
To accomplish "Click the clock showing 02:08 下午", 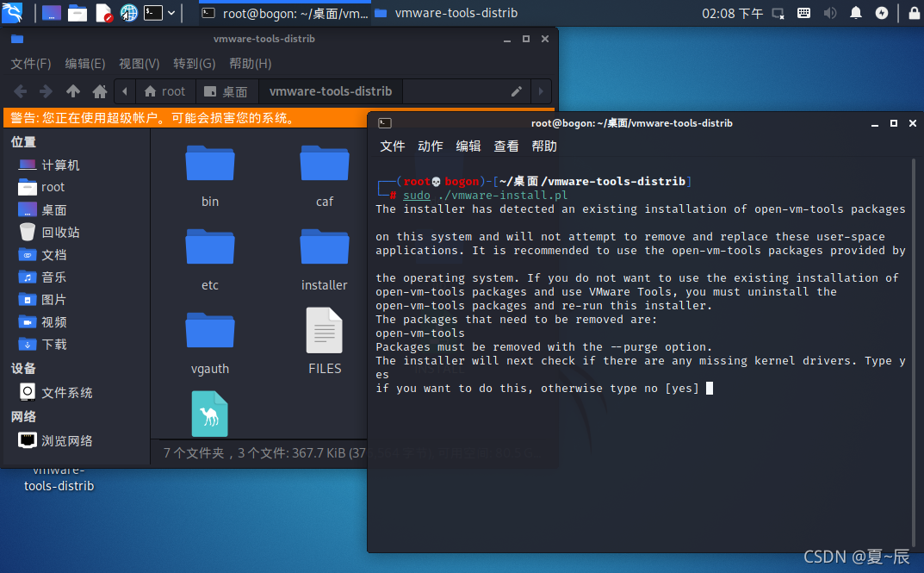I will [x=732, y=13].
